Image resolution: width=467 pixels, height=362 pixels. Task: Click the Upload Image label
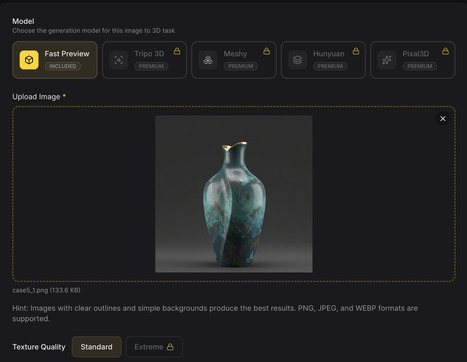click(36, 97)
